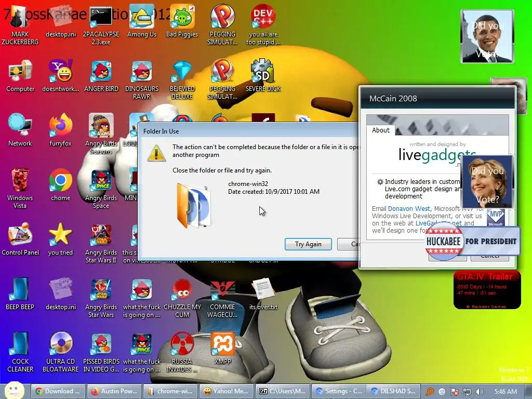The width and height of the screenshot is (532, 399).
Task: Switch to Firefox "Austin Pow..." taskbar button
Action: (x=114, y=391)
